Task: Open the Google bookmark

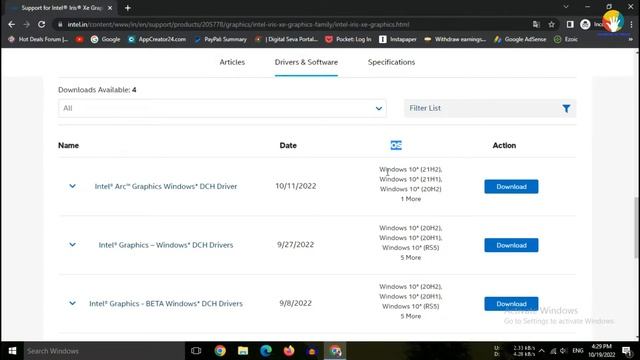Action: coord(105,39)
